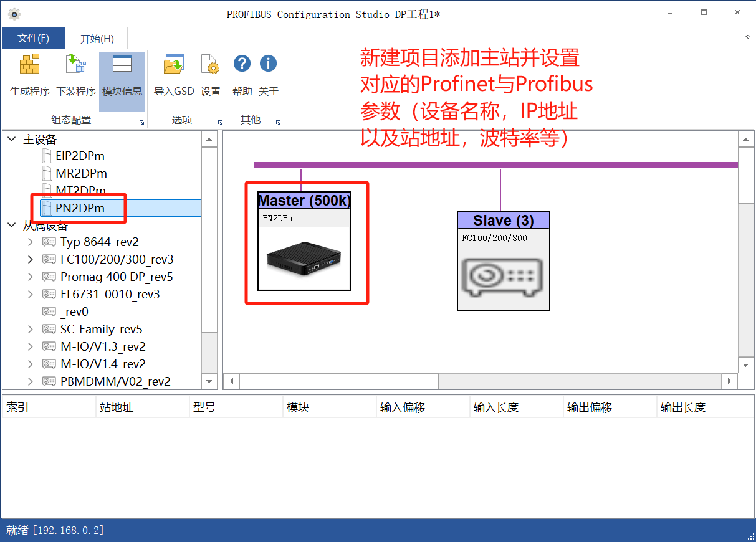Expand the PBMDMM/V02_rev2 node
The image size is (756, 542).
[x=31, y=381]
